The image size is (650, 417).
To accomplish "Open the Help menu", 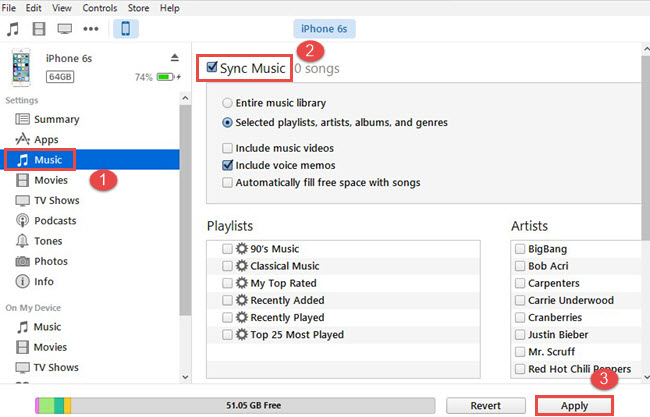I will pos(170,8).
